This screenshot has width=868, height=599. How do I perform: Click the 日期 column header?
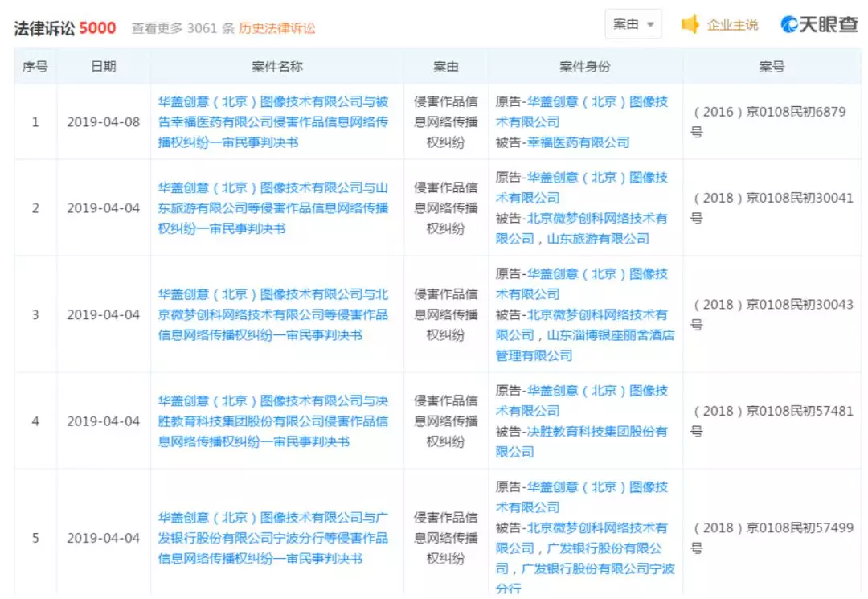tap(103, 67)
